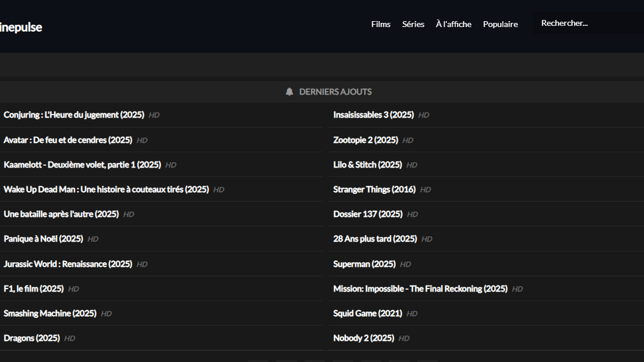The image size is (644, 362).
Task: Open the Séries menu item
Action: 413,24
